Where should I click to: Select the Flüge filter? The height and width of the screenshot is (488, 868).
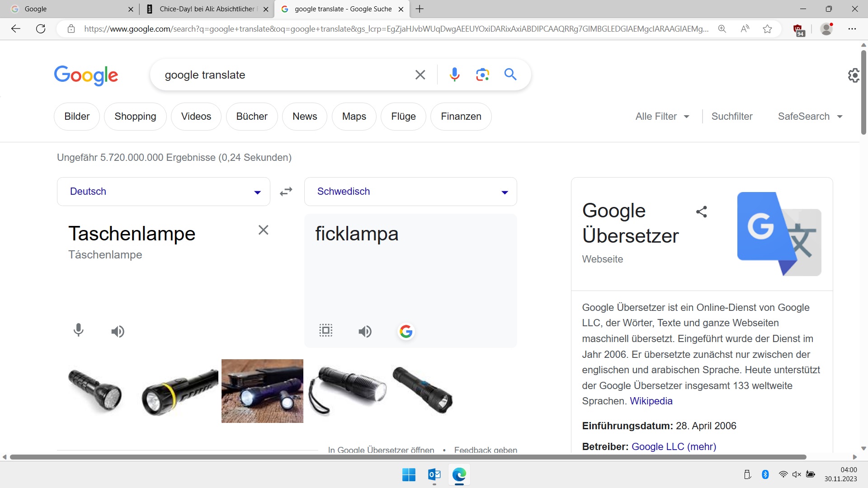403,117
